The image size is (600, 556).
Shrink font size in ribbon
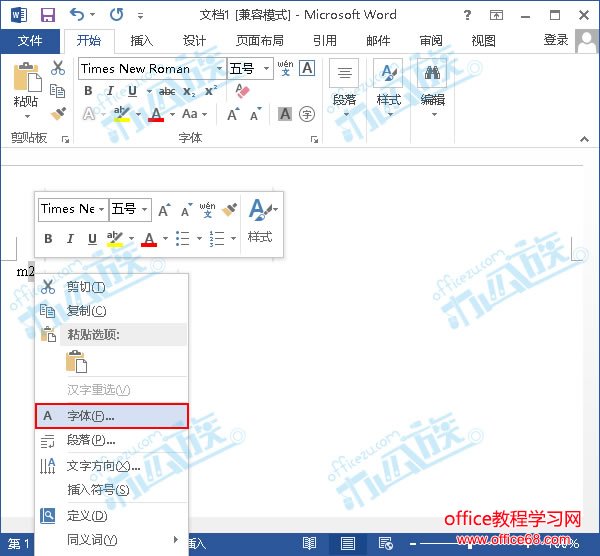pyautogui.click(x=256, y=114)
